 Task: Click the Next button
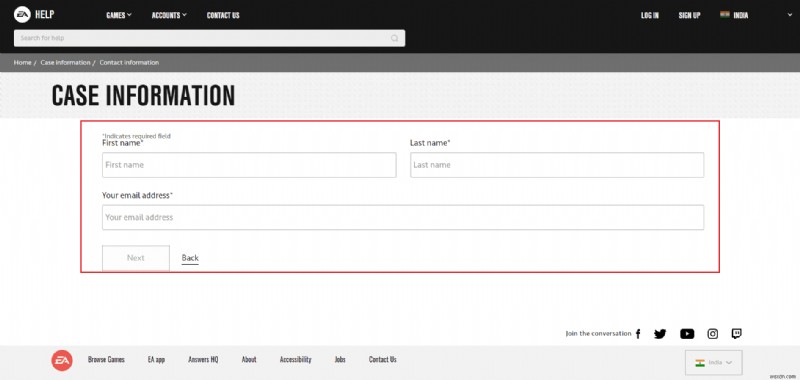[x=136, y=258]
